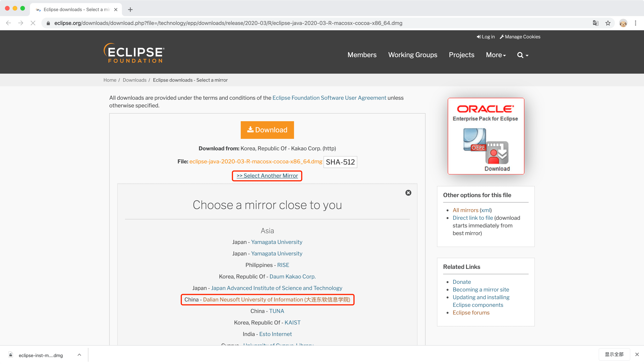Click the Eclipse Foundation logo
This screenshot has width=644, height=364.
coord(134,53)
